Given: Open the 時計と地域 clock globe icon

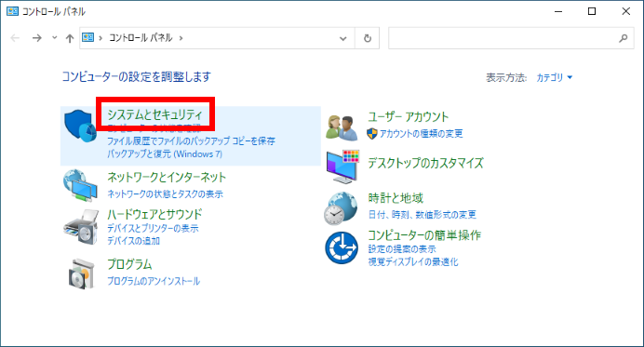Looking at the screenshot, I should pos(341,208).
